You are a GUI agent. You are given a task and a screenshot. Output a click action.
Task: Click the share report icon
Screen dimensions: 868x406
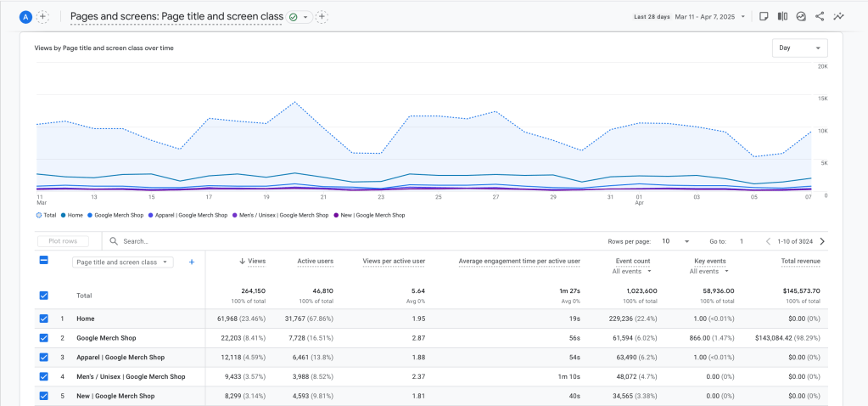tap(820, 16)
